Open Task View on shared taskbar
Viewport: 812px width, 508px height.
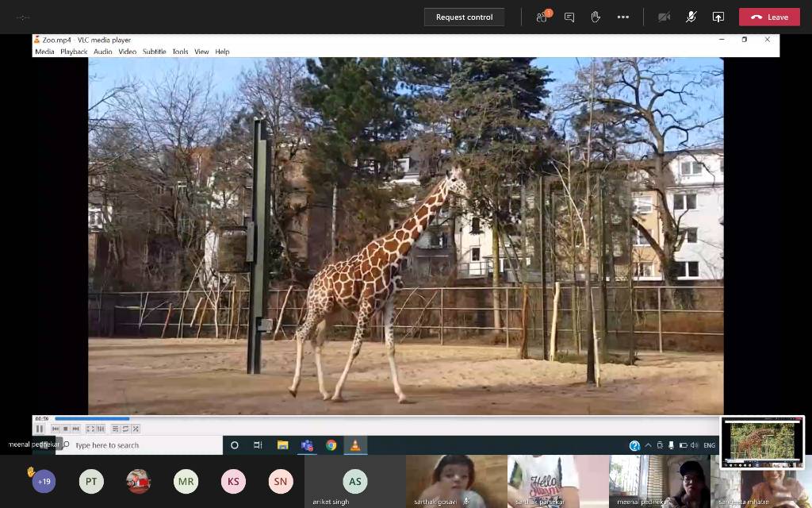tap(258, 445)
